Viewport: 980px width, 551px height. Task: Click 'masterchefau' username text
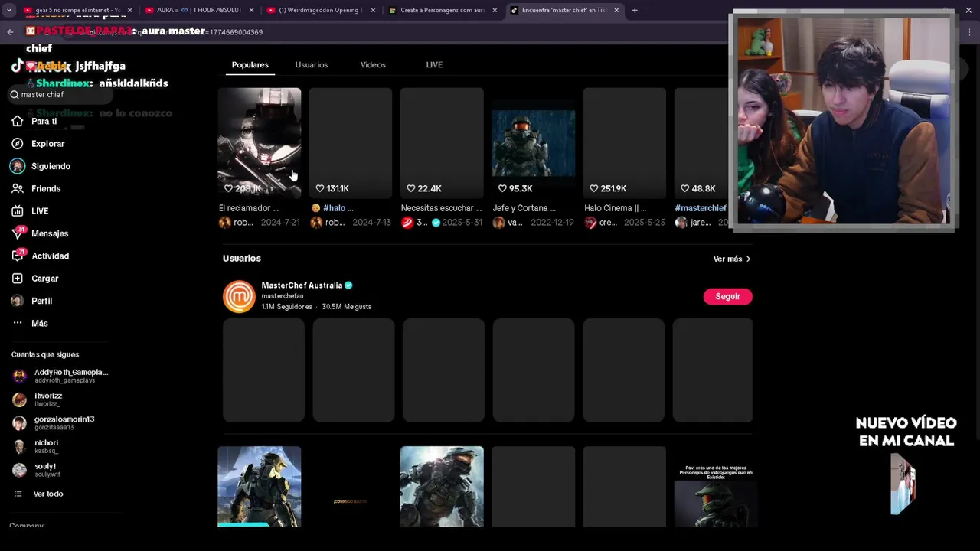point(283,296)
